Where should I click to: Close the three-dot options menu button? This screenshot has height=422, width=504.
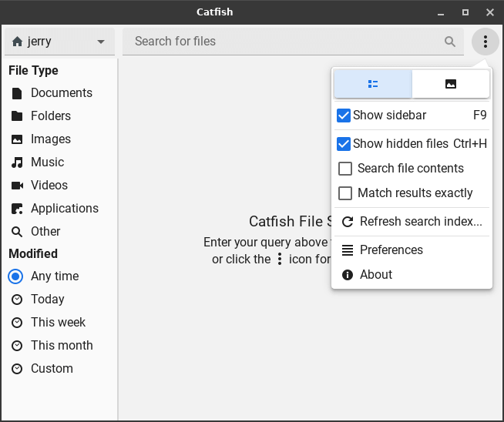(485, 42)
